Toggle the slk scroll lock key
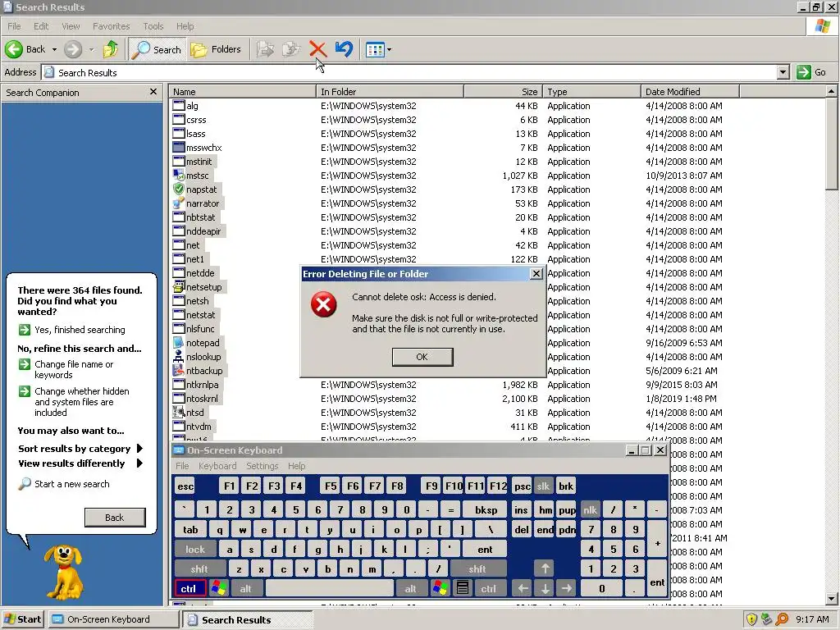840x630 pixels. click(543, 486)
